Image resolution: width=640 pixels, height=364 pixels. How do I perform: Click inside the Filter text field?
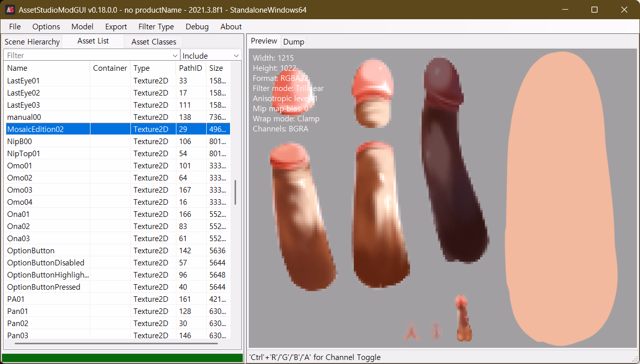tap(86, 56)
